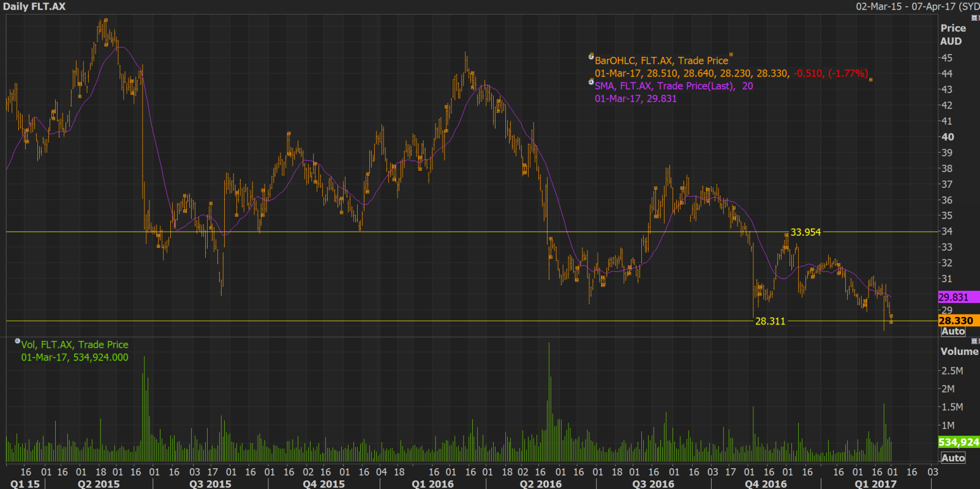The width and height of the screenshot is (980, 489).
Task: Click the 1M volume axis tick
Action: [948, 425]
